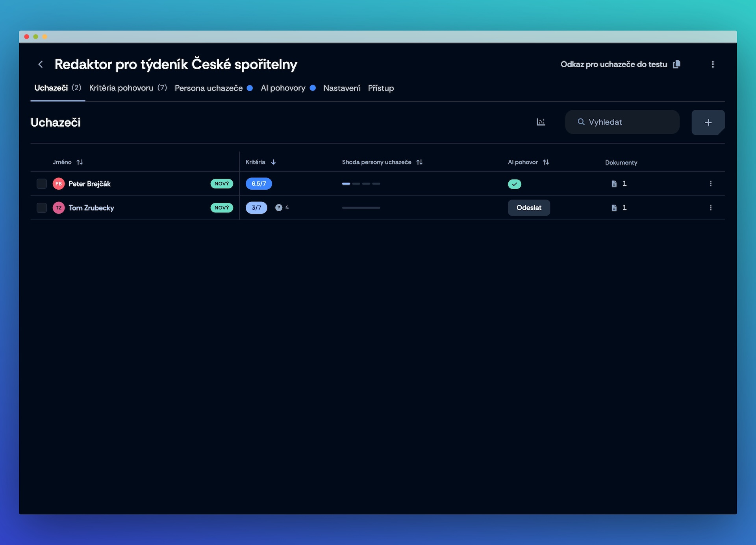Click Odeslat button for Tom Zrubecky
The image size is (756, 545).
click(x=528, y=208)
